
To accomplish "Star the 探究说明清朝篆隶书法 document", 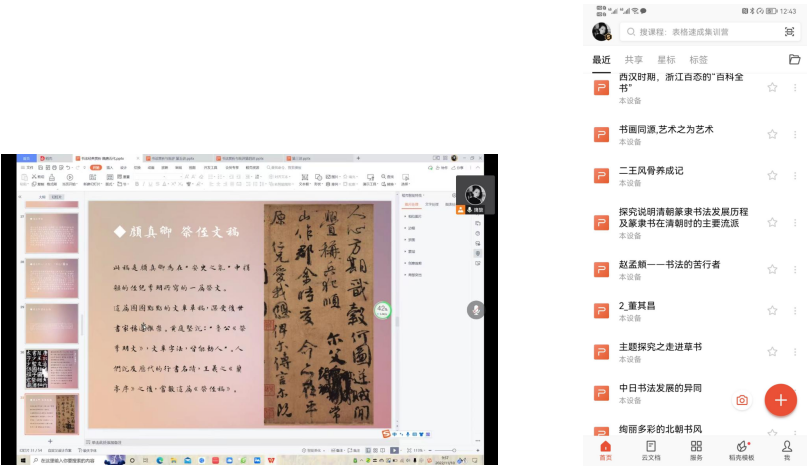I will (772, 222).
